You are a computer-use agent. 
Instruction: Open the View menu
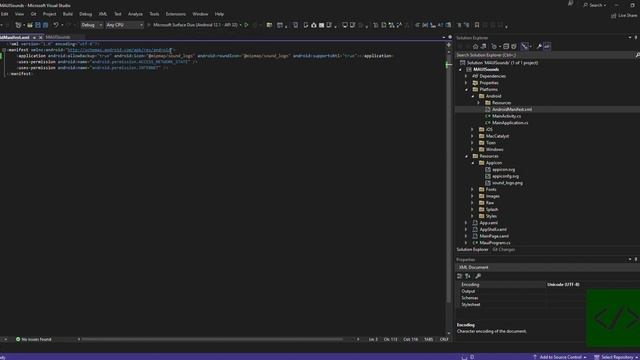click(19, 14)
